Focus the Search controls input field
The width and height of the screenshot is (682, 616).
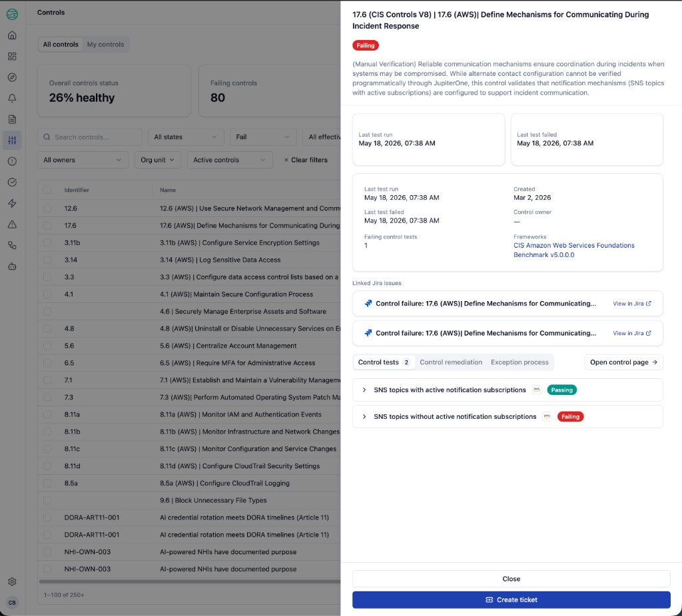pos(90,137)
